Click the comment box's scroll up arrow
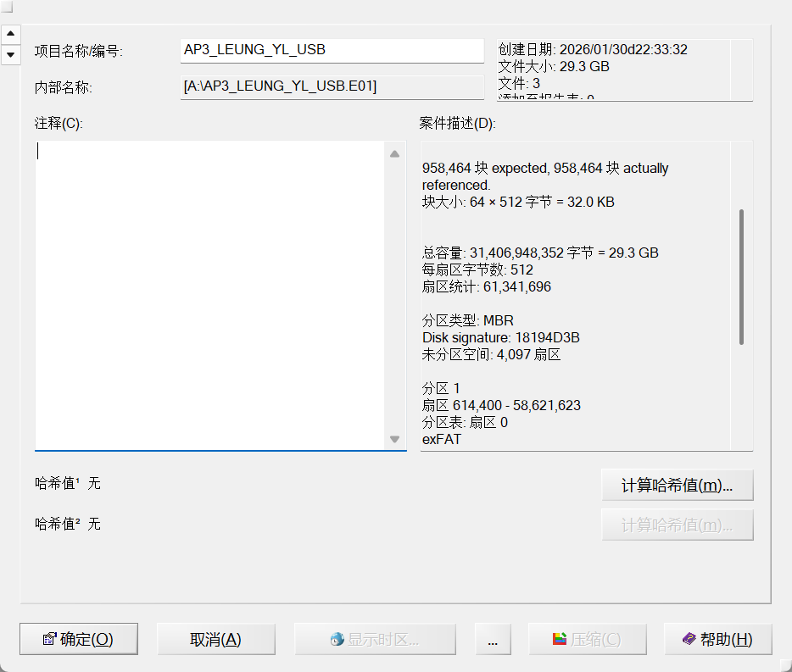 tap(395, 154)
